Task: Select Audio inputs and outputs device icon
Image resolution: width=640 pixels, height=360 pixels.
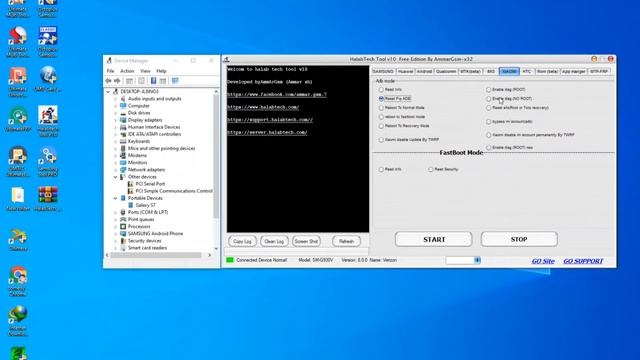Action: point(123,99)
